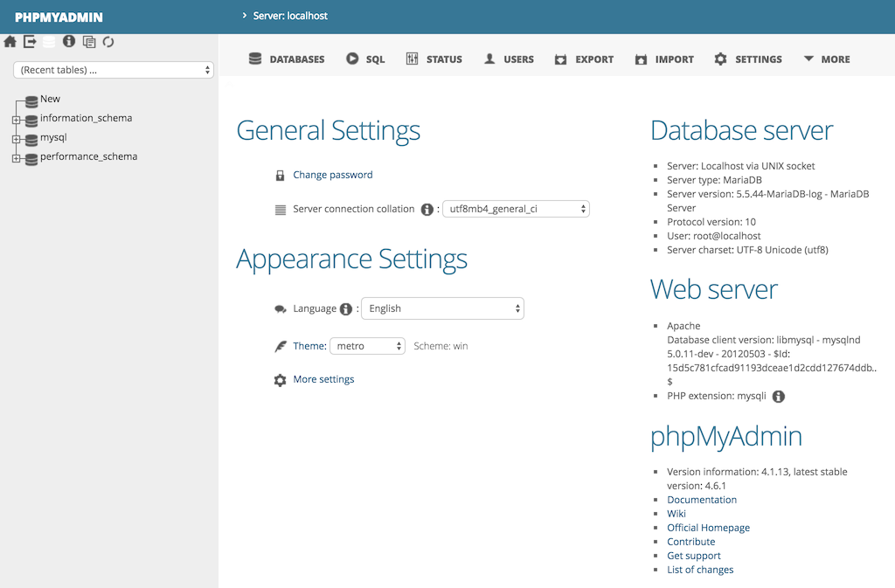Visit the Official Homepage link
The width and height of the screenshot is (895, 588).
point(708,528)
